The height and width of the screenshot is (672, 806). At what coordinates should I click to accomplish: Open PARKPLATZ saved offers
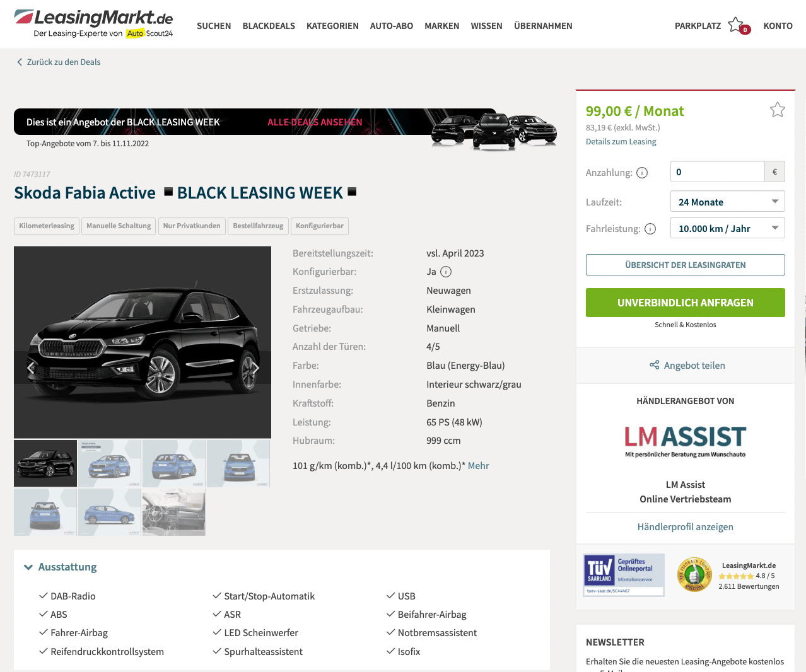(x=698, y=26)
